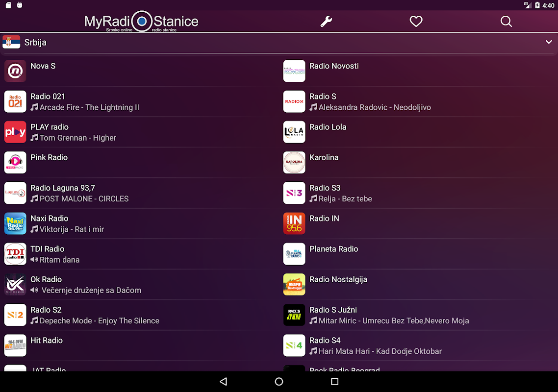Tap the Radio Lola logo
Screen dimensions: 558x392
pyautogui.click(x=294, y=132)
